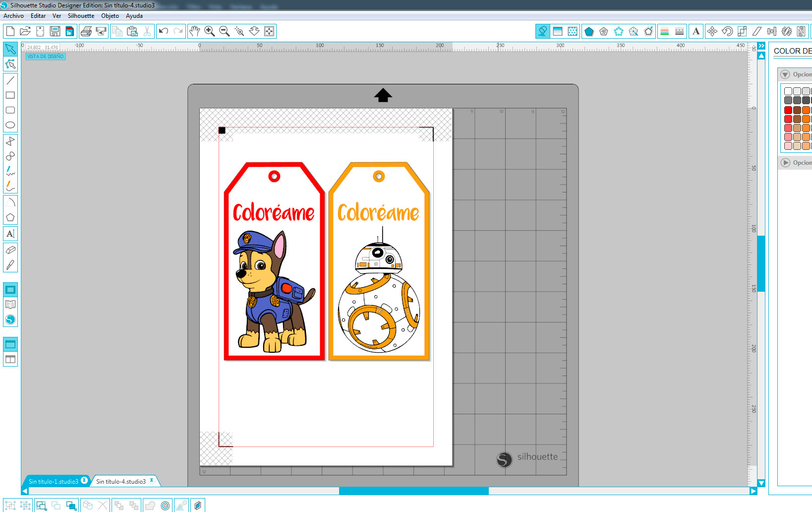Send the design to Silhouette cutter

tap(101, 31)
